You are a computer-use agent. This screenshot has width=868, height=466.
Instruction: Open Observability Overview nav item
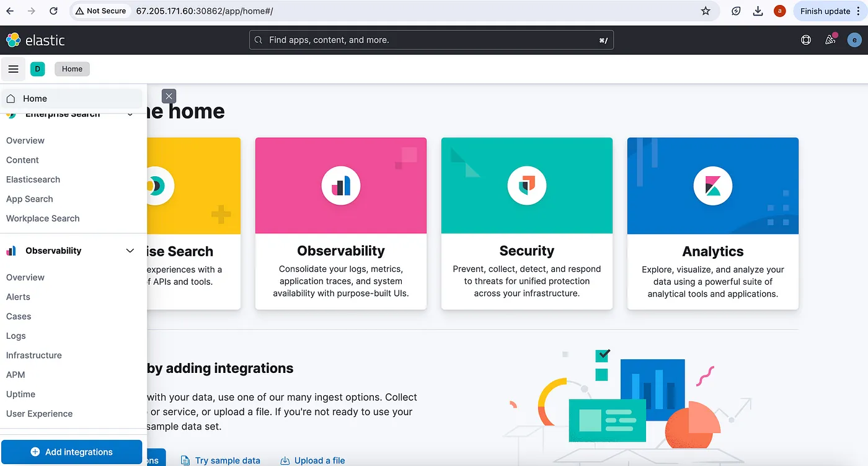tap(25, 277)
